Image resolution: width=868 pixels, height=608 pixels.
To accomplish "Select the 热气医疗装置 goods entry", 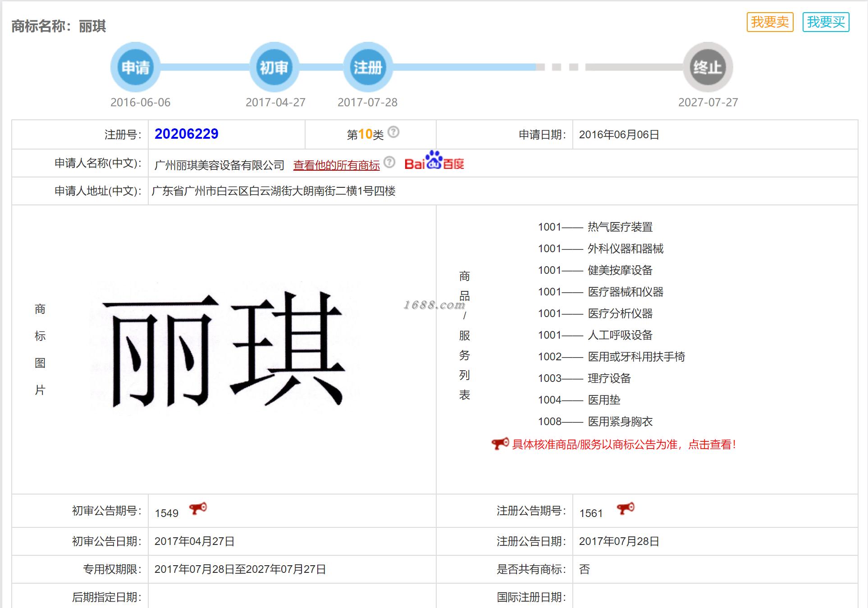I will coord(620,227).
